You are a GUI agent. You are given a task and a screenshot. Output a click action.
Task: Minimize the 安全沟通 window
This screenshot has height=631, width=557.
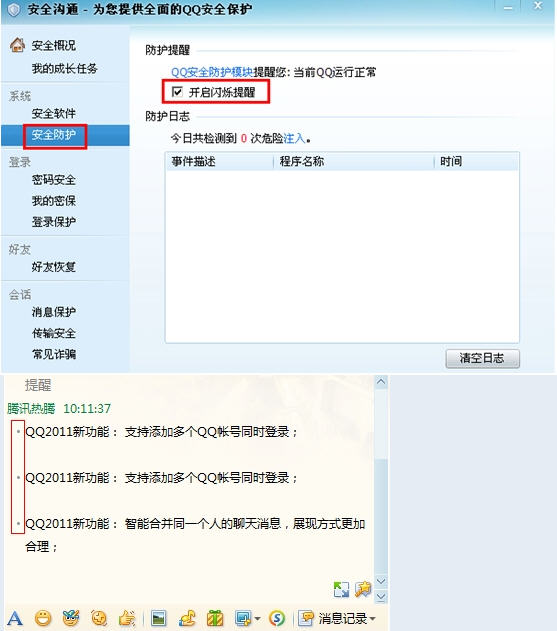pos(508,8)
